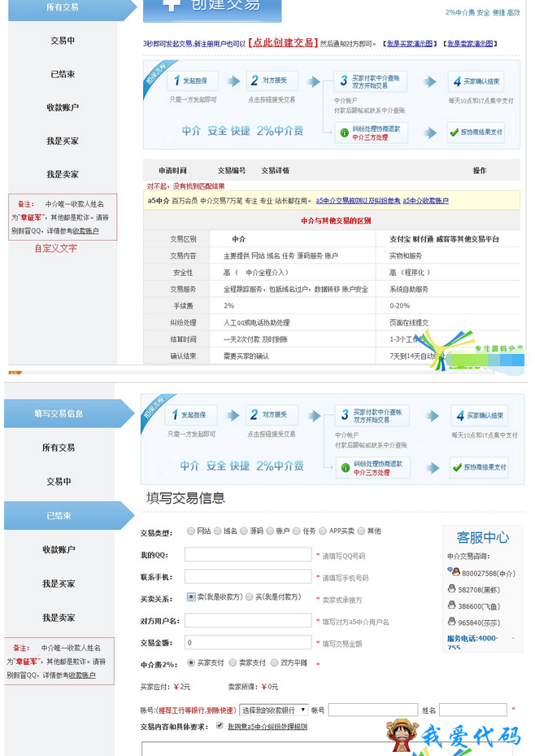Screen dimensions: 535x756
Task: Focus the 交易金额 input field
Action: (248, 642)
